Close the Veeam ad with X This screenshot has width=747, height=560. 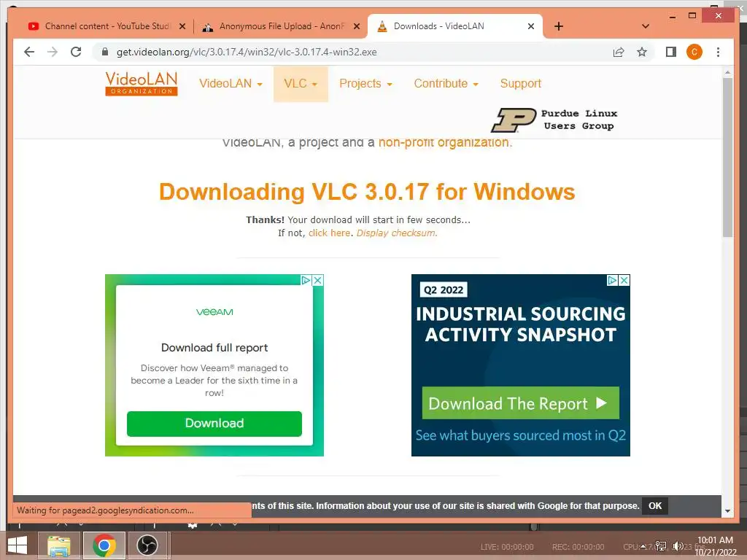318,281
